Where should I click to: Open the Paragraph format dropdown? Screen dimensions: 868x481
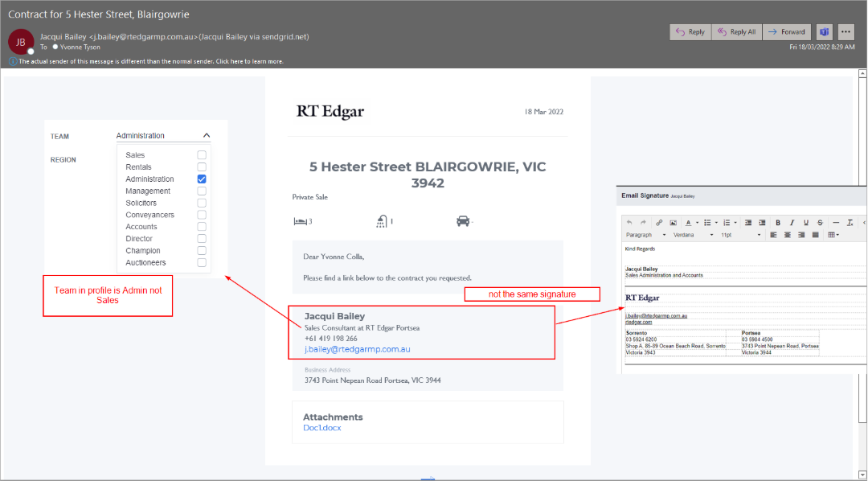(645, 235)
